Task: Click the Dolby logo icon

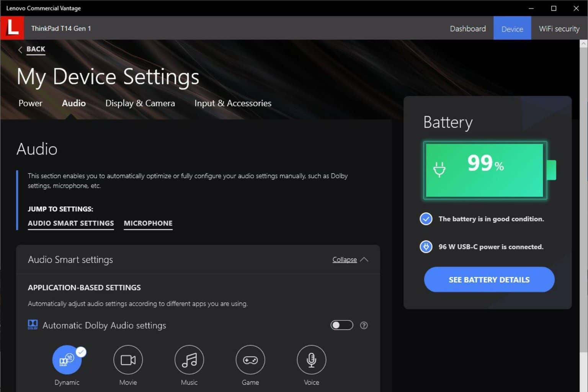Action: tap(33, 325)
